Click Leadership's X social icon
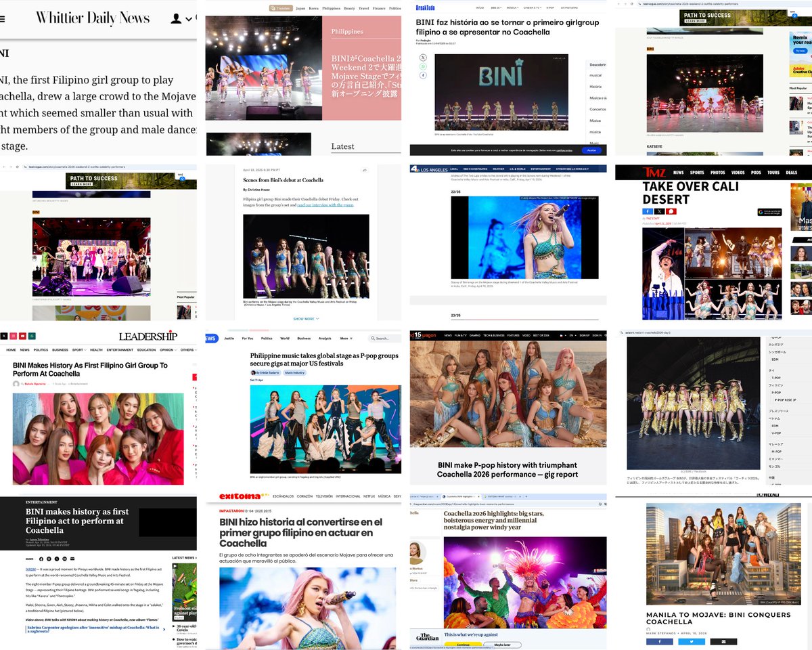The width and height of the screenshot is (812, 650). pos(3,336)
